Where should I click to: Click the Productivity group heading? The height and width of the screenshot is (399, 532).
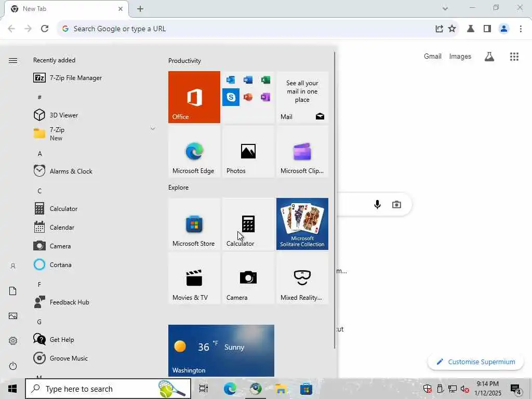[x=184, y=61]
